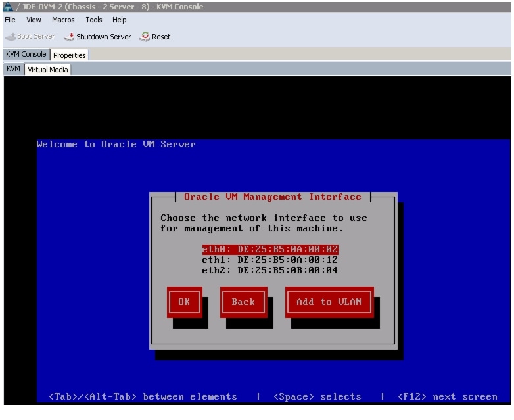Click the '<Tab>/<Alt-Tab> between elements' hint
Viewport: 514px width, 420px height.
coord(143,397)
